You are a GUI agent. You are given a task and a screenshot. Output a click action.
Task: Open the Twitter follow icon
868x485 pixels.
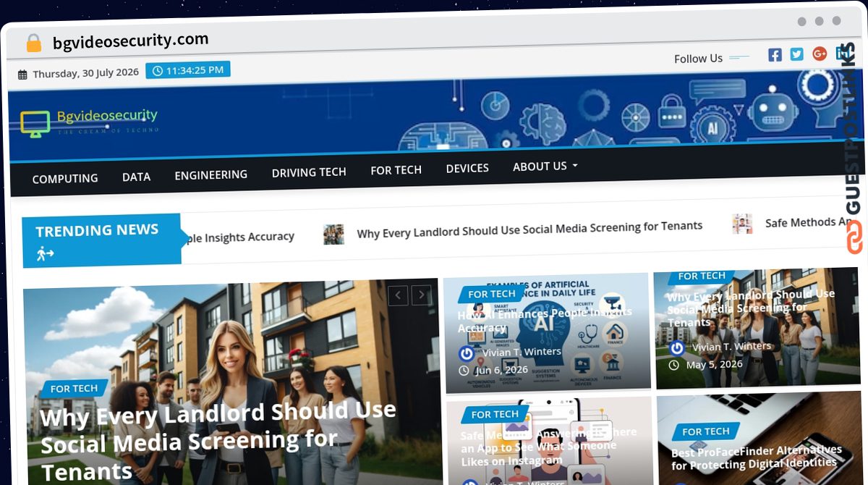pos(796,54)
